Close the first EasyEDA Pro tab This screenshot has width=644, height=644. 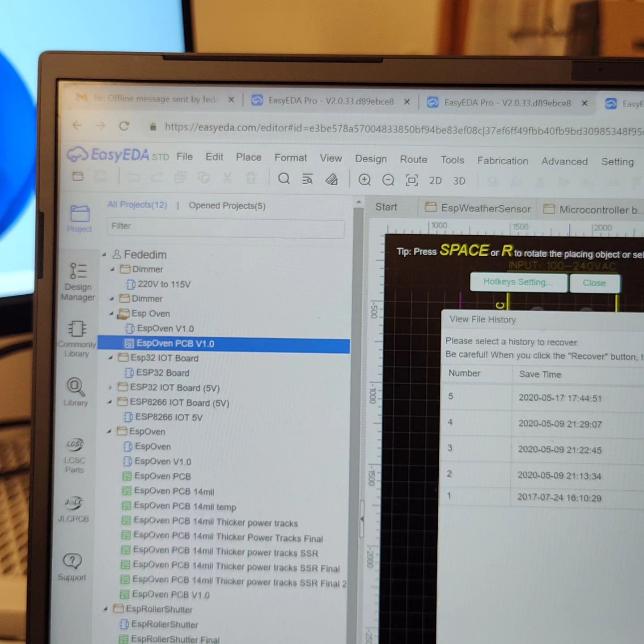tap(407, 102)
